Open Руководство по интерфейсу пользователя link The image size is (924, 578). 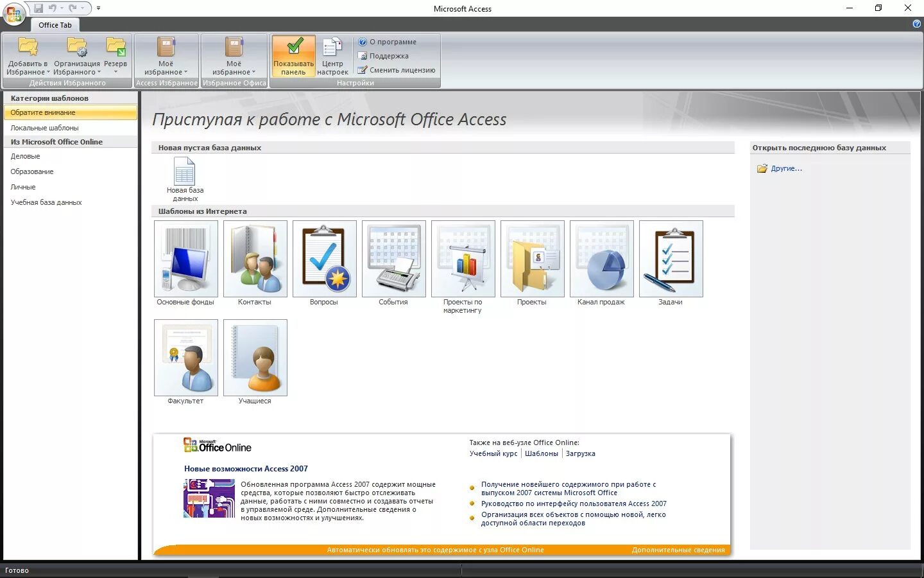[x=574, y=504]
